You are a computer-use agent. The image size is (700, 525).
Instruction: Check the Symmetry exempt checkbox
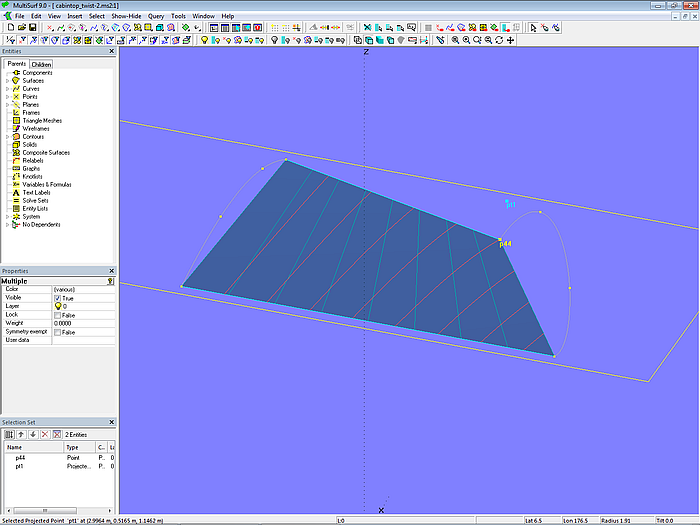point(57,332)
